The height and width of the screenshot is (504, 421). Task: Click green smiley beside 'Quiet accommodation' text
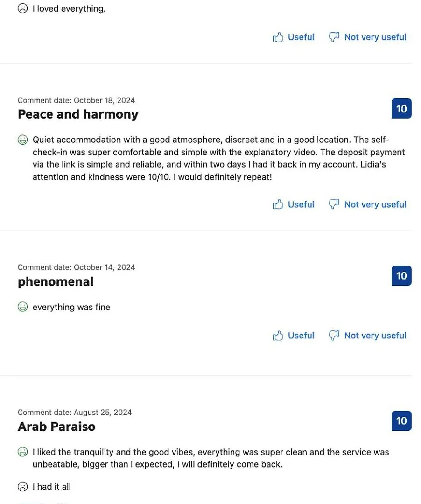pyautogui.click(x=22, y=140)
